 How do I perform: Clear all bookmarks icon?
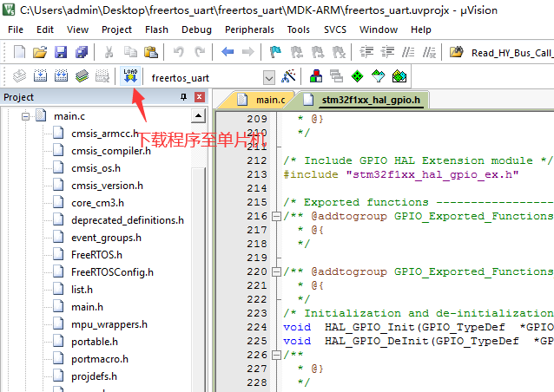pyautogui.click(x=339, y=52)
